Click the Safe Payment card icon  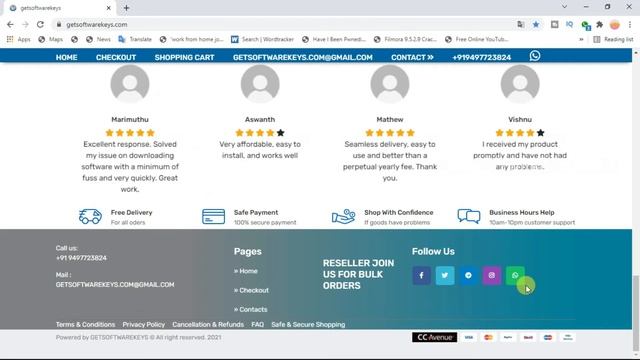pos(213,216)
